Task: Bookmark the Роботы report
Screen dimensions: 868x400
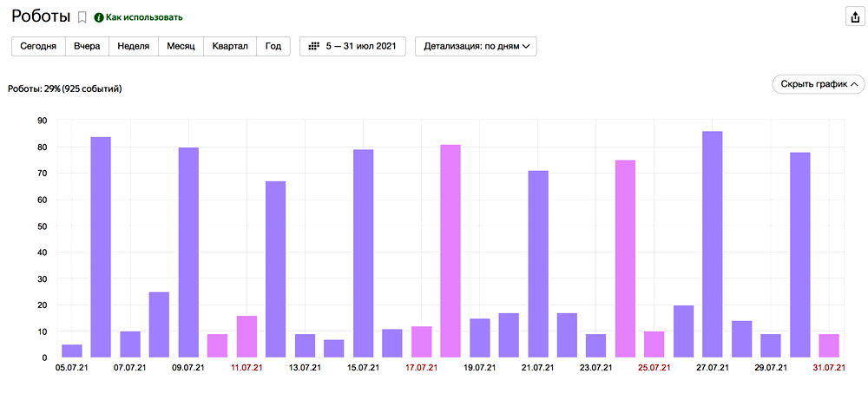Action: click(x=82, y=17)
